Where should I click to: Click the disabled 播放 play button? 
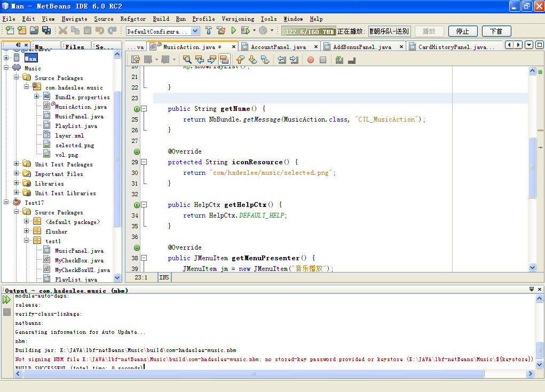point(429,31)
